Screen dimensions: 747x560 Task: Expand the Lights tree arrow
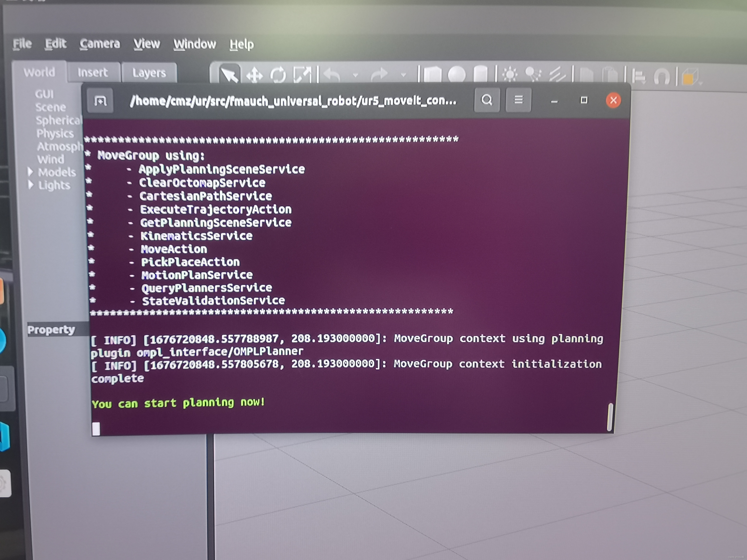(31, 185)
